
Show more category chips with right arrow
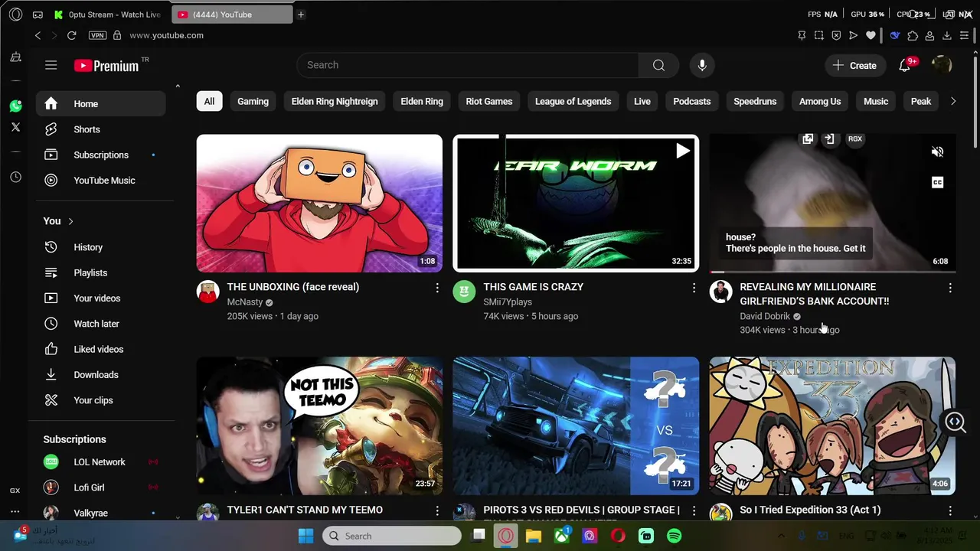click(x=953, y=101)
